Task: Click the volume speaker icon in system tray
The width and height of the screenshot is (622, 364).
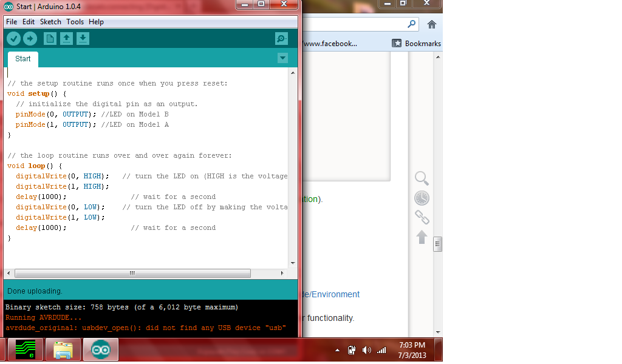Action: pyautogui.click(x=366, y=350)
